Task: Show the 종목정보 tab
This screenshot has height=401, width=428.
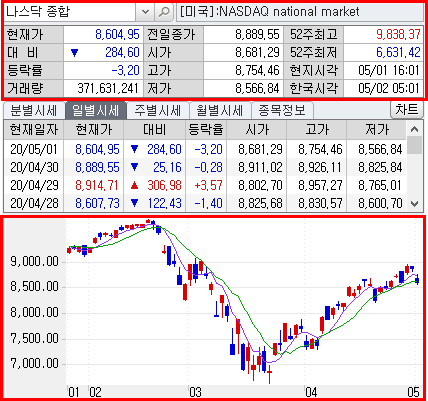Action: coord(282,110)
